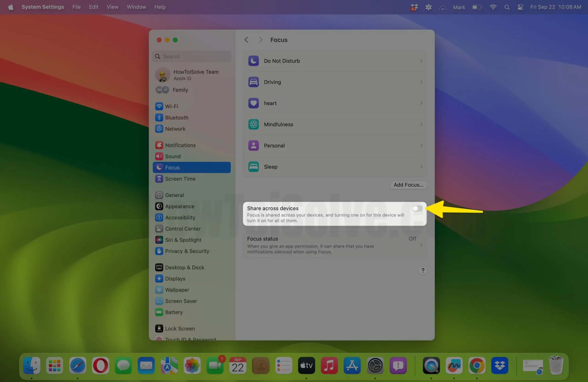Open Siri & Spotlight settings

tap(192, 240)
